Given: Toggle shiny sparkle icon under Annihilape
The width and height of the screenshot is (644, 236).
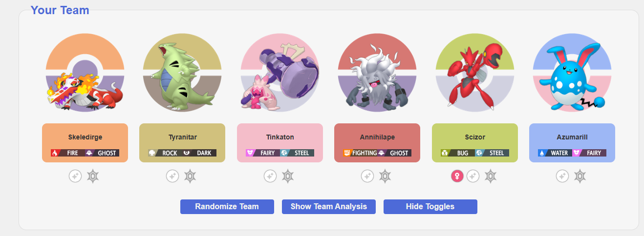Looking at the screenshot, I should [367, 176].
